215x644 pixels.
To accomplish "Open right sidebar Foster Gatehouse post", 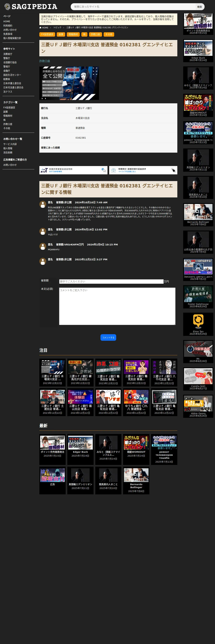I will 198,297.
